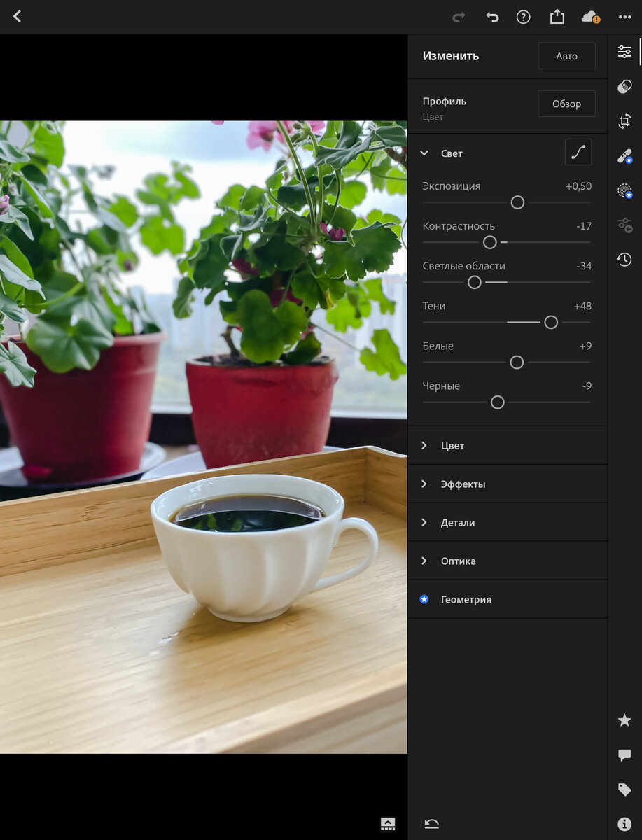The width and height of the screenshot is (642, 840).
Task: Check cloud sync status icon
Action: click(x=590, y=17)
